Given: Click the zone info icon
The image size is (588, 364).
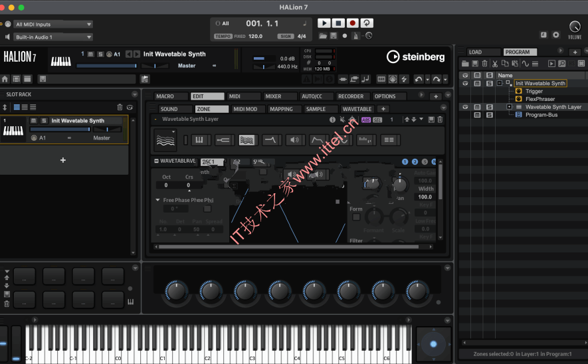Looking at the screenshot, I should (332, 120).
